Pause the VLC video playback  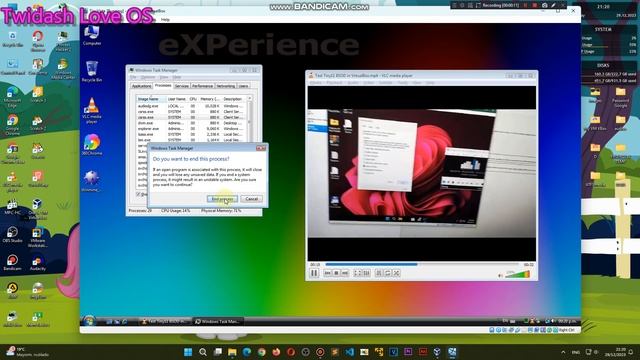(314, 273)
